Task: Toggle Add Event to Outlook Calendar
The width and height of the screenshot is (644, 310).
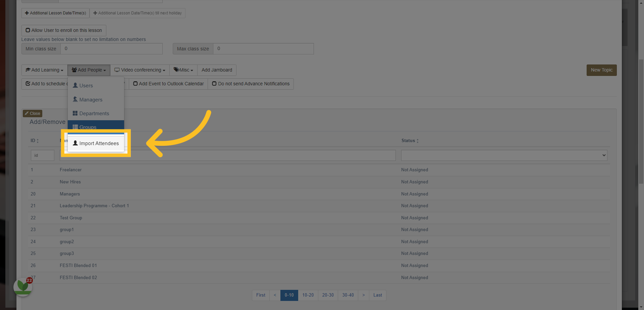Action: coord(168,84)
